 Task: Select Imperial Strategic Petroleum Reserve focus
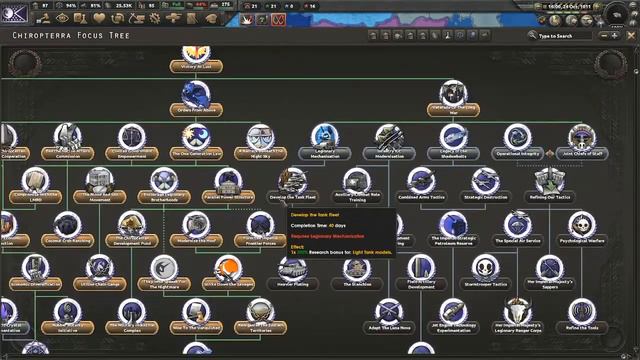pos(453,229)
